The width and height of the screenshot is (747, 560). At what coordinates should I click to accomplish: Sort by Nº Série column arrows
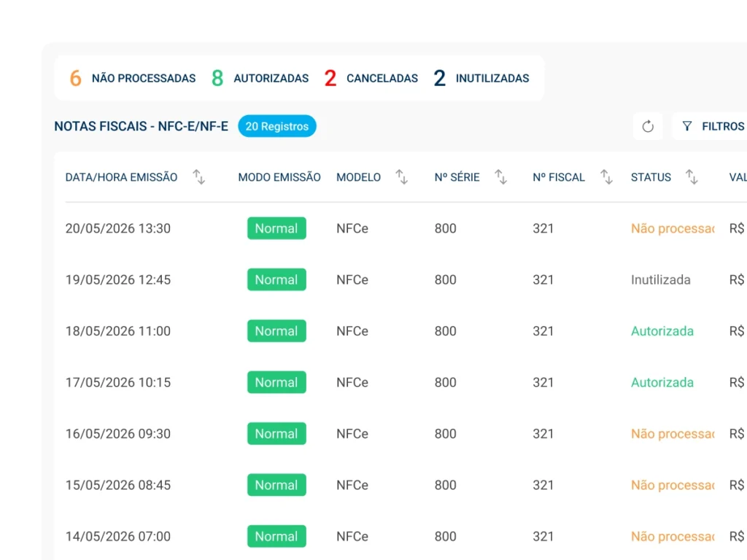tap(500, 177)
